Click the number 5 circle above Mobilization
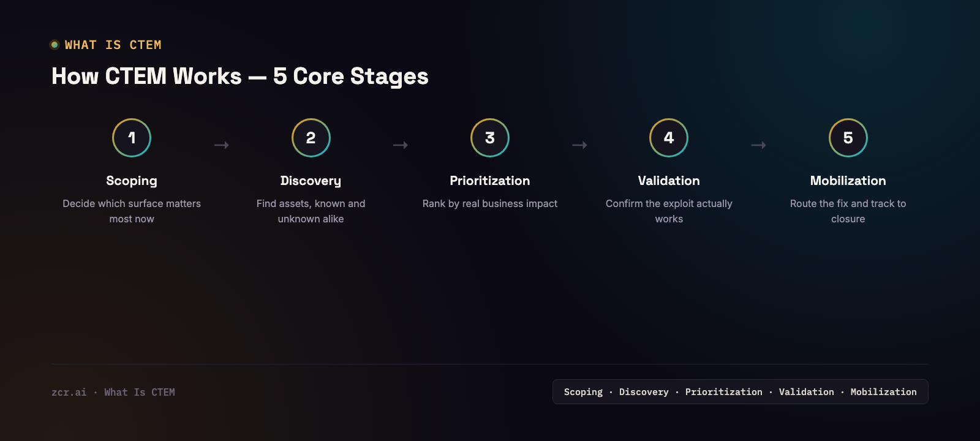The image size is (980, 441). (x=848, y=138)
